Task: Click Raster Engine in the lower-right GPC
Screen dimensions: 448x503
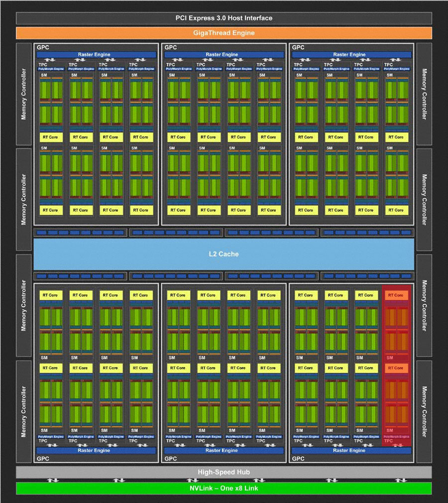Action: click(351, 450)
